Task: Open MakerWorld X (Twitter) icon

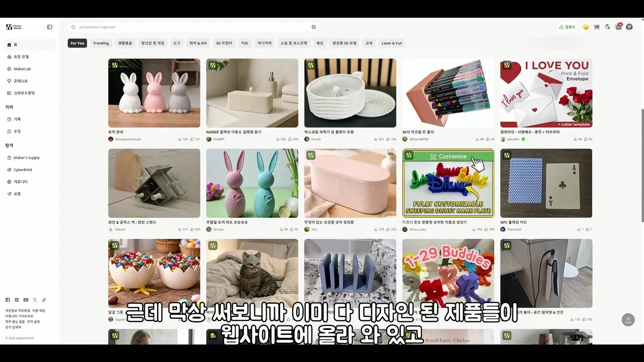Action: [x=35, y=300]
